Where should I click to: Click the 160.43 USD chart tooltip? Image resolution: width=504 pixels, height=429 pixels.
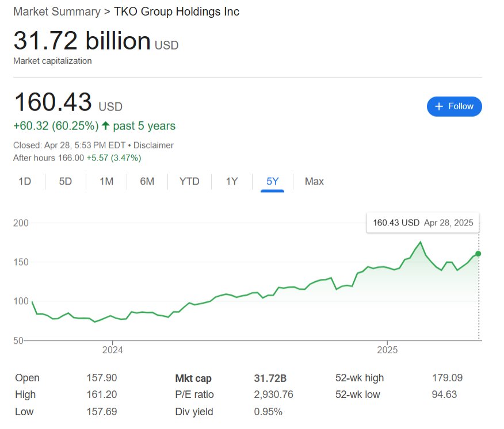[x=423, y=223]
